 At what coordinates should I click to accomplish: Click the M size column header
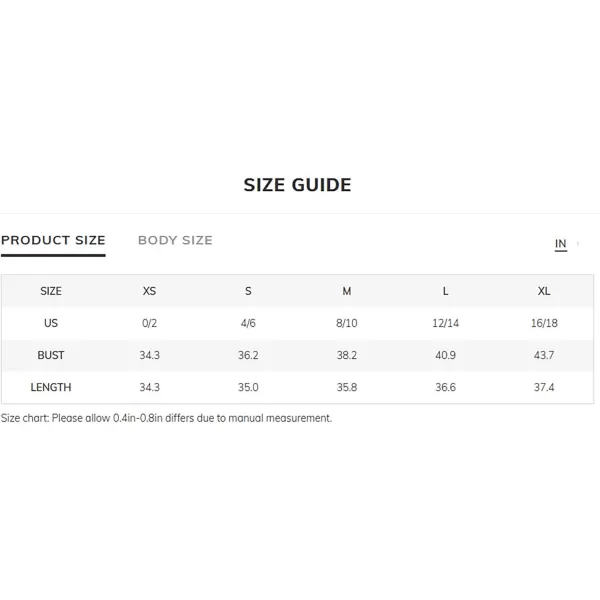point(347,291)
